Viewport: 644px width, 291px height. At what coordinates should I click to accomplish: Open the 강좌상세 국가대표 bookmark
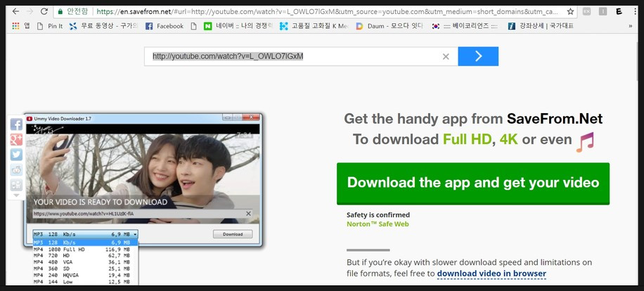[x=541, y=26]
